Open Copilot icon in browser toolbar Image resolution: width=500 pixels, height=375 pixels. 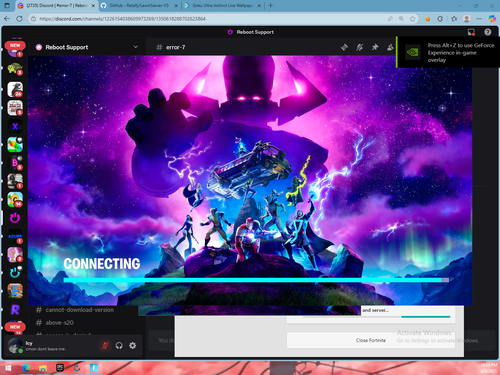492,19
